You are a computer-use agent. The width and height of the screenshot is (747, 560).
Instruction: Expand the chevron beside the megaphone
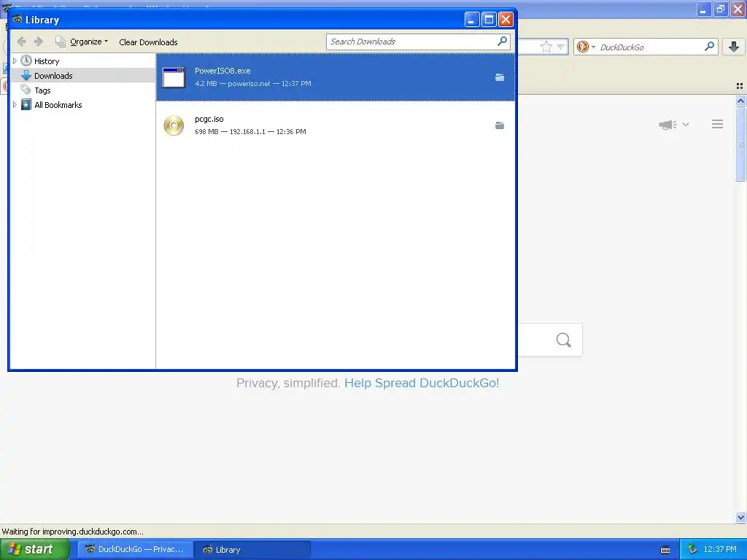click(x=686, y=124)
